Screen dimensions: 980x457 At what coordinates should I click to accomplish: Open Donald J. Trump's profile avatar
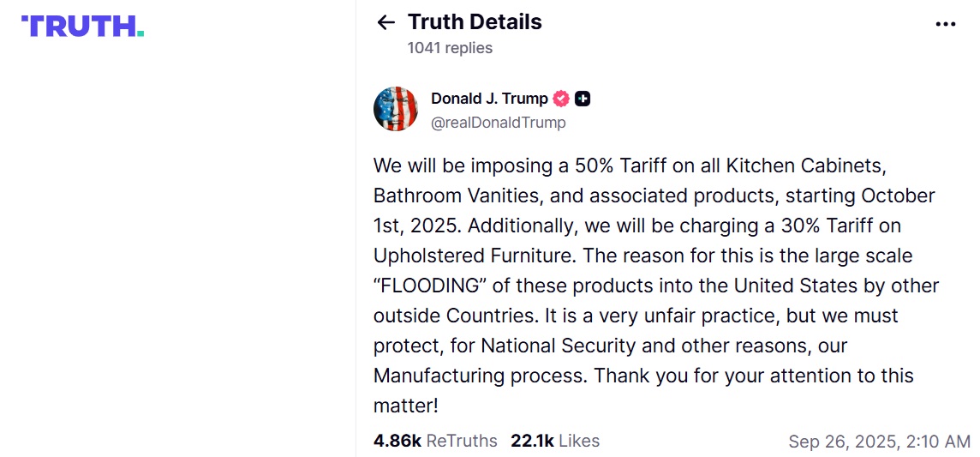[396, 109]
